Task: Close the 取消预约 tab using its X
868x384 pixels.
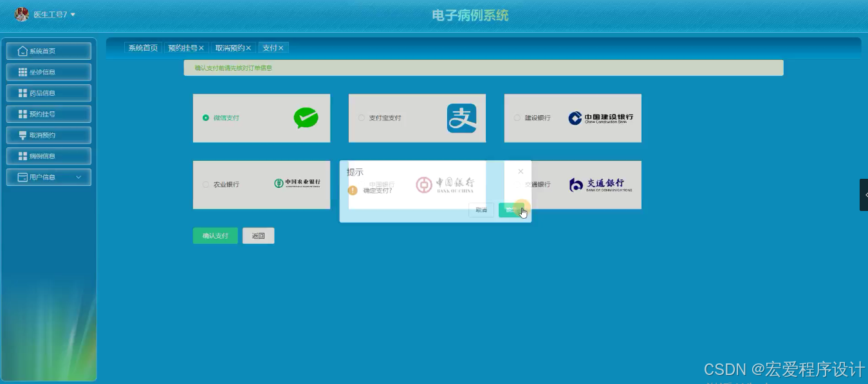Action: coord(248,48)
